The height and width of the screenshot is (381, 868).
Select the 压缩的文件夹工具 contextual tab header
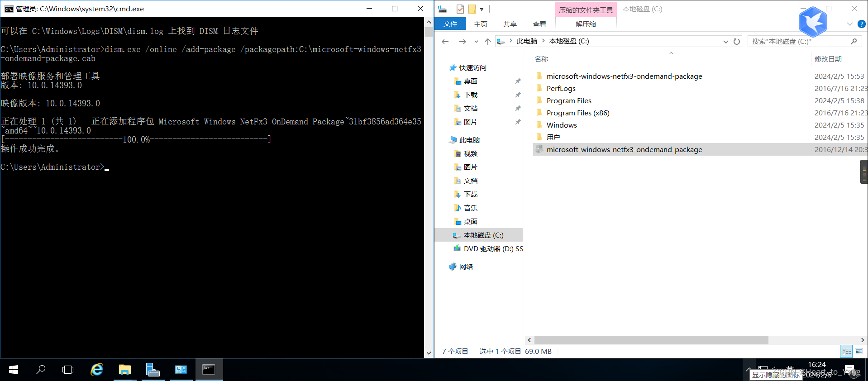pyautogui.click(x=586, y=10)
